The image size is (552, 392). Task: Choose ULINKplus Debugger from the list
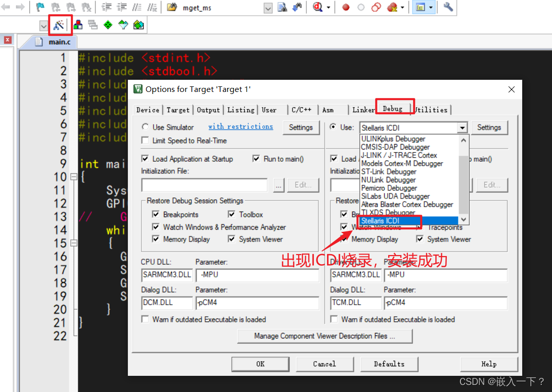pyautogui.click(x=393, y=138)
